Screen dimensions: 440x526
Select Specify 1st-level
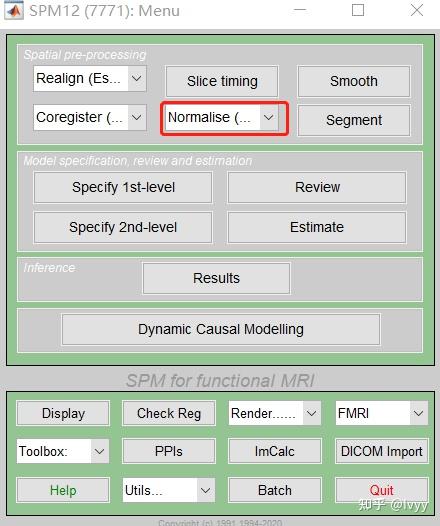point(123,187)
